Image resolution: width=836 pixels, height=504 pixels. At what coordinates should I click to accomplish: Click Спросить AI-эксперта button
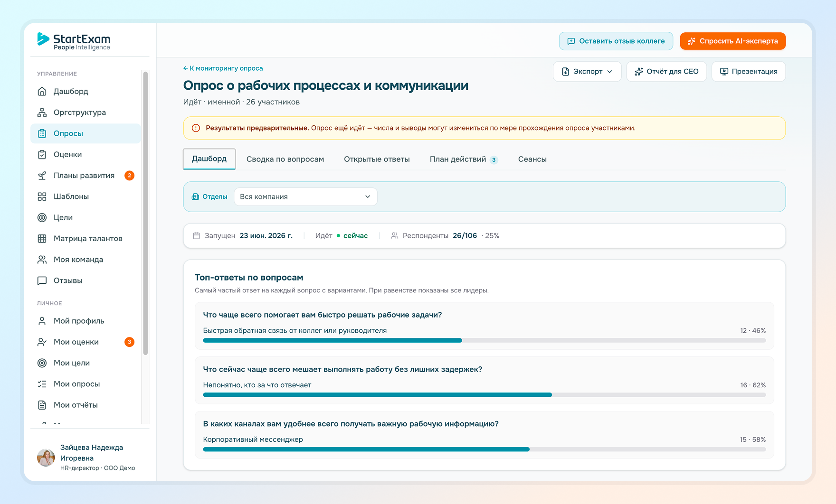pos(732,41)
